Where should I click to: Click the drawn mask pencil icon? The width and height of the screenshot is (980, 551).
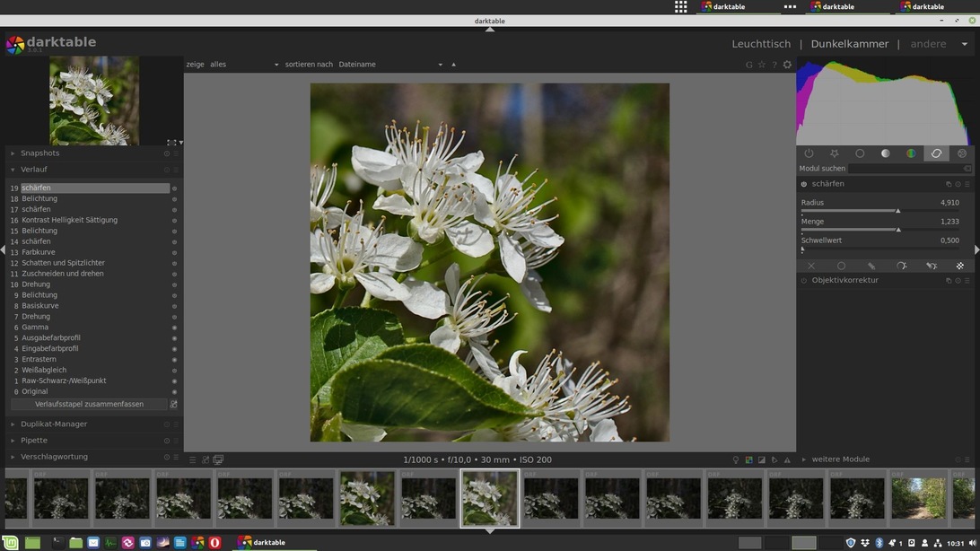tap(871, 266)
